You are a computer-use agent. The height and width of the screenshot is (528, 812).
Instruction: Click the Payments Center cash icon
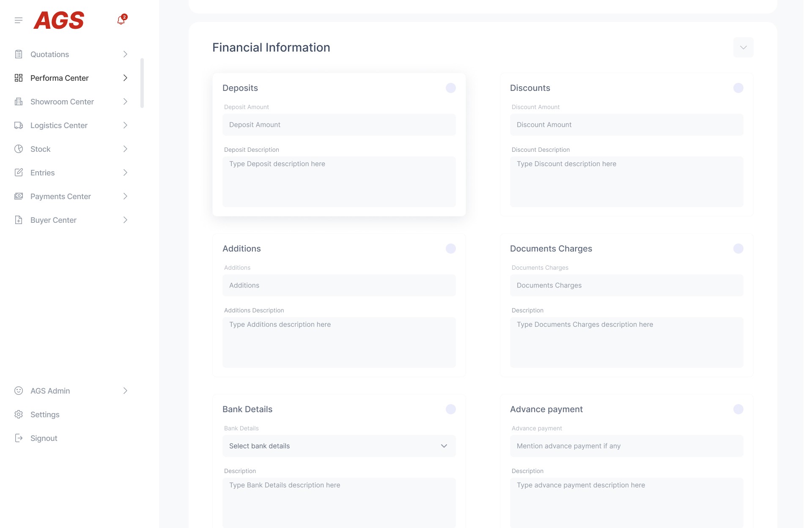tap(19, 196)
